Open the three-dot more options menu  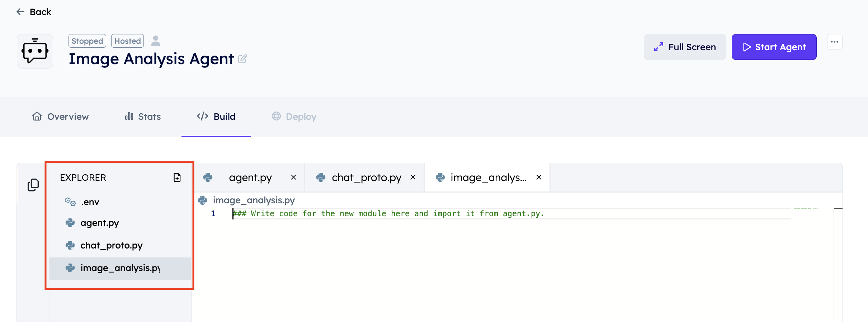click(x=835, y=42)
